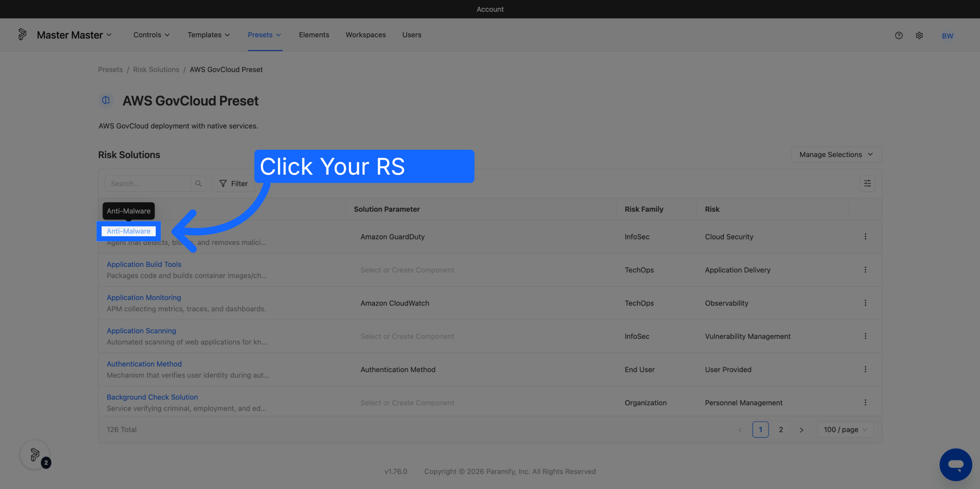The image size is (980, 489).
Task: Open the Presets dropdown menu
Action: [264, 35]
